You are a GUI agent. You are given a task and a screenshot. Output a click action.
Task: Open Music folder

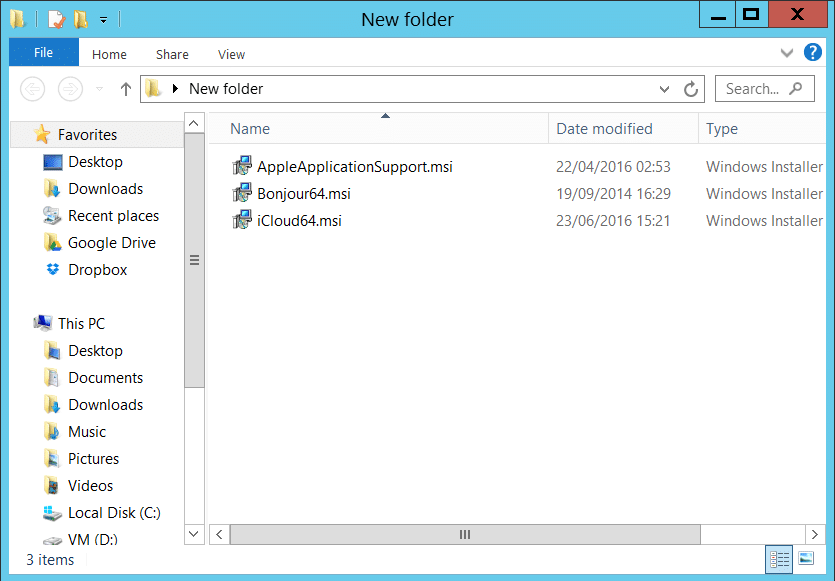coord(87,432)
